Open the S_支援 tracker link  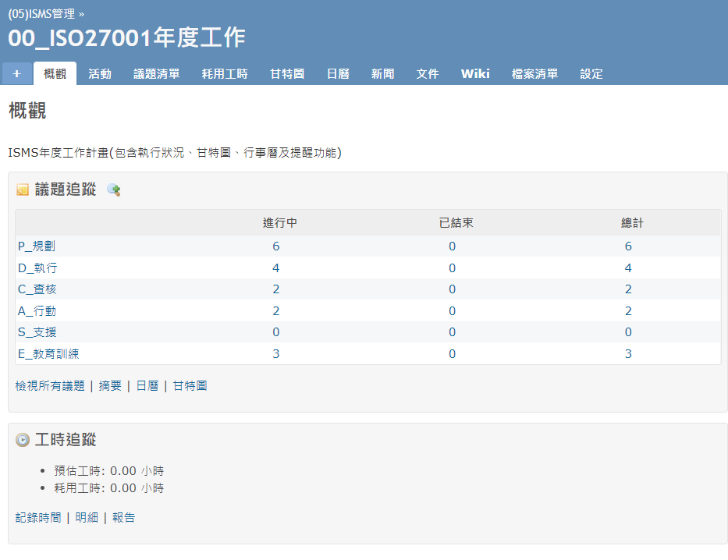coord(37,332)
